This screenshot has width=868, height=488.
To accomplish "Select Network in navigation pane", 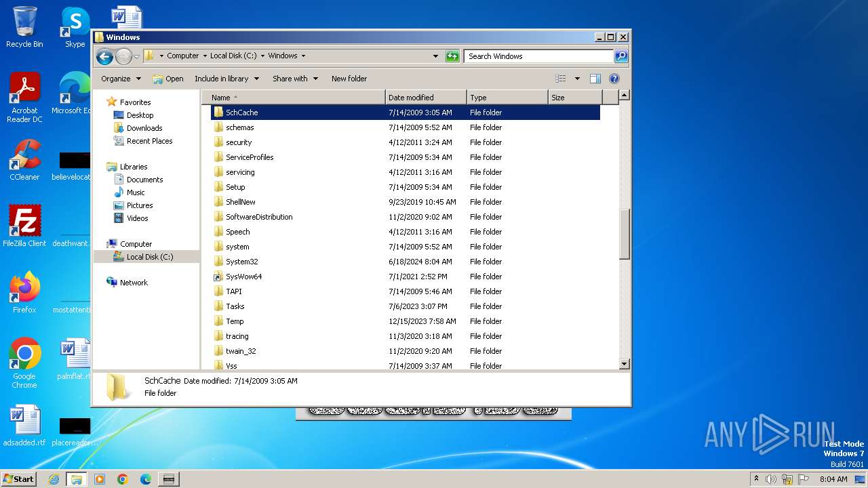I will point(134,283).
